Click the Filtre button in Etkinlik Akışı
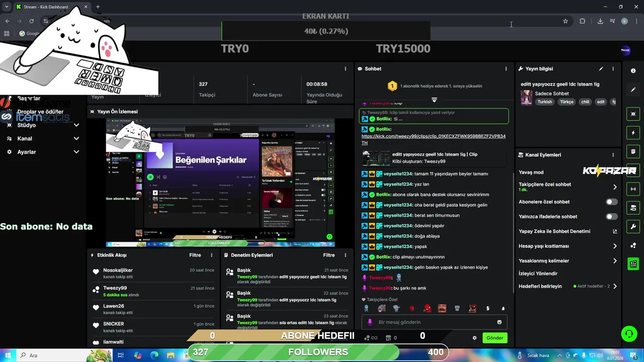The width and height of the screenshot is (644, 362). 195,255
